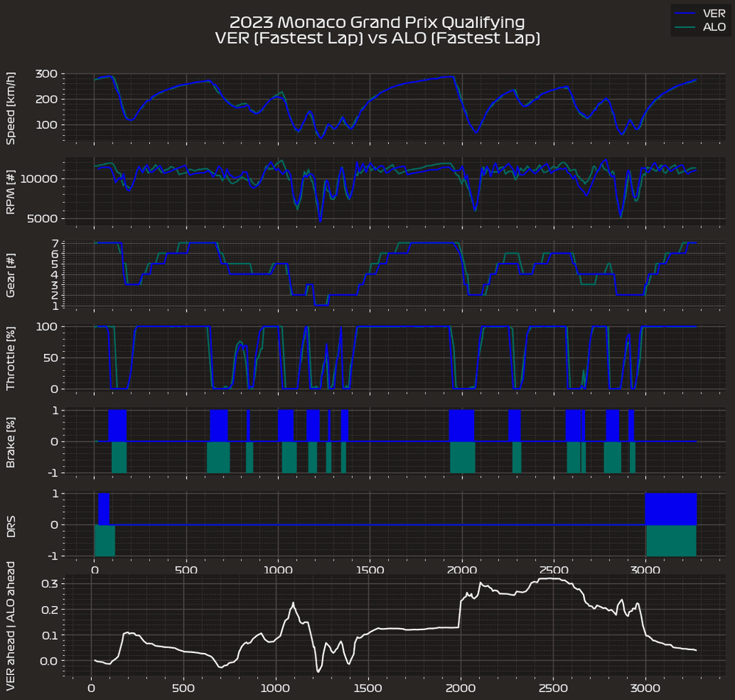
Task: Click the 1500 x-axis tick under the delta plot
Action: (x=368, y=688)
